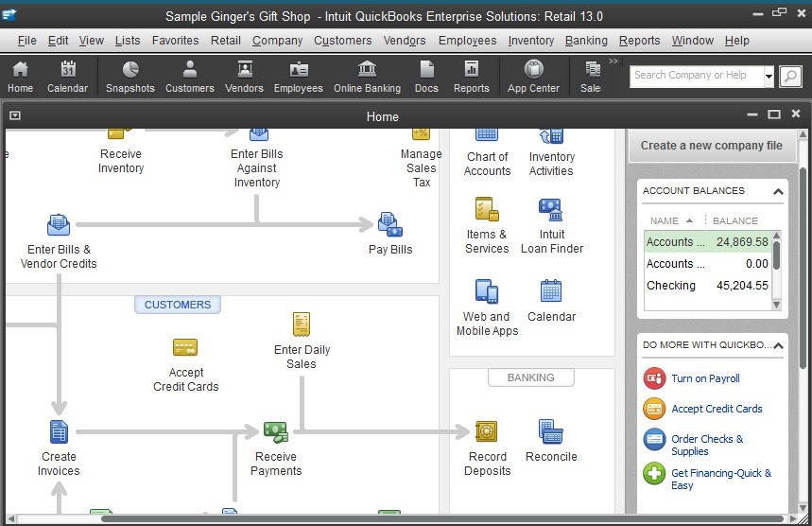The height and width of the screenshot is (526, 812).
Task: Open the Home icon in the toolbar
Action: click(20, 77)
